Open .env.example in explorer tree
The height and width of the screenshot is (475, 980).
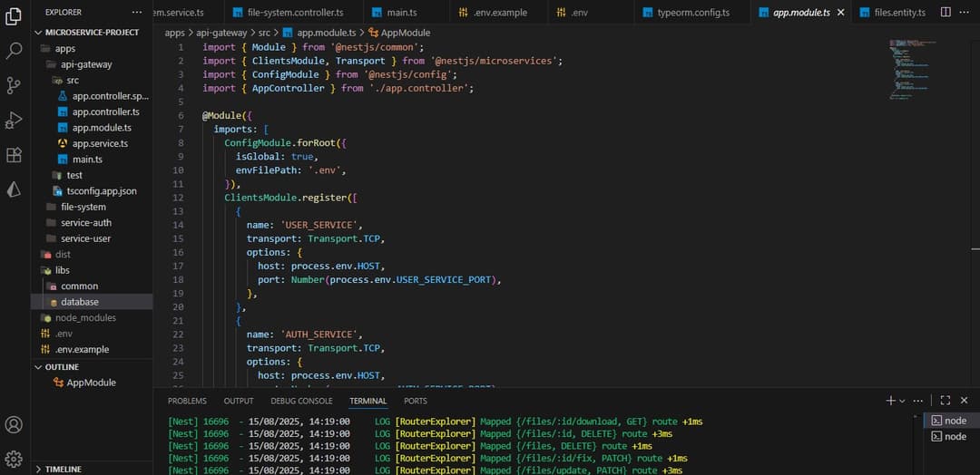coord(92,350)
